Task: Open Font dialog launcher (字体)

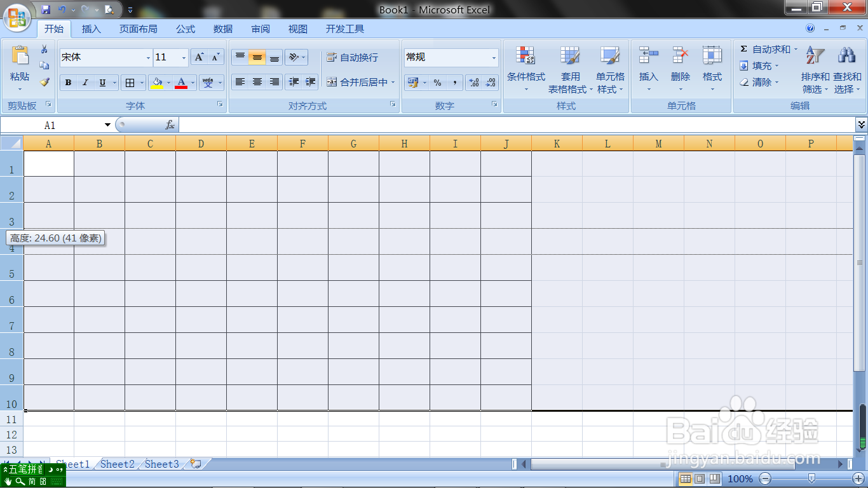Action: 220,104
